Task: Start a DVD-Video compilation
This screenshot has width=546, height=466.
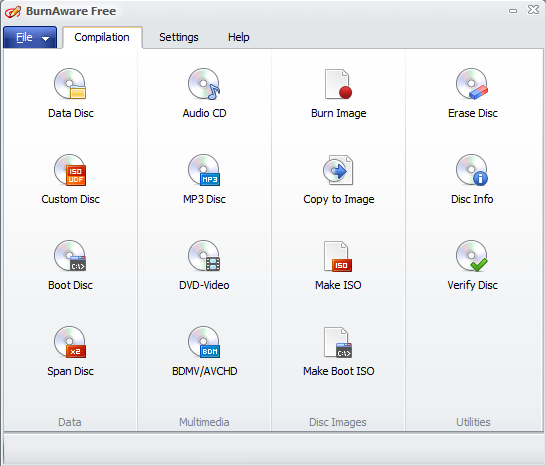Action: coord(204,265)
